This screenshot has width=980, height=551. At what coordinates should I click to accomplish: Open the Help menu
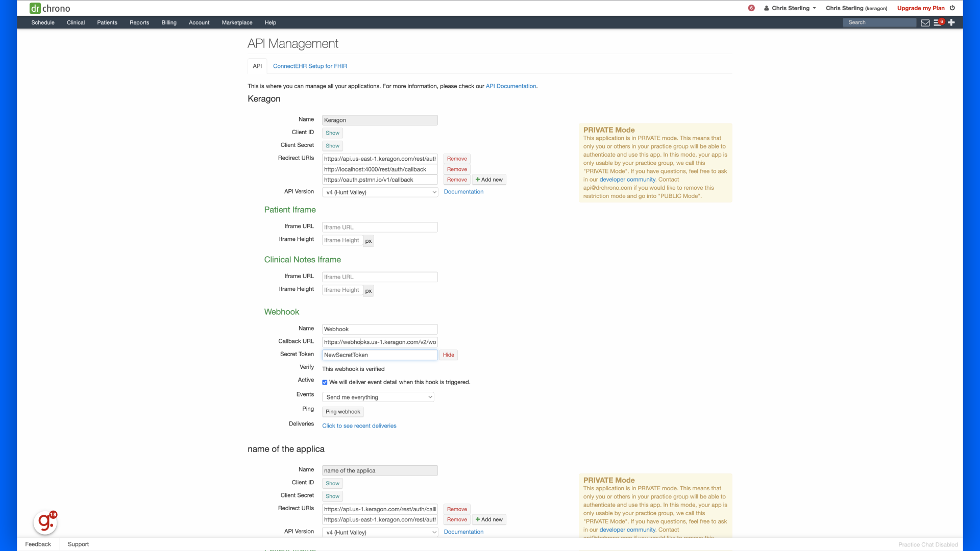[271, 22]
